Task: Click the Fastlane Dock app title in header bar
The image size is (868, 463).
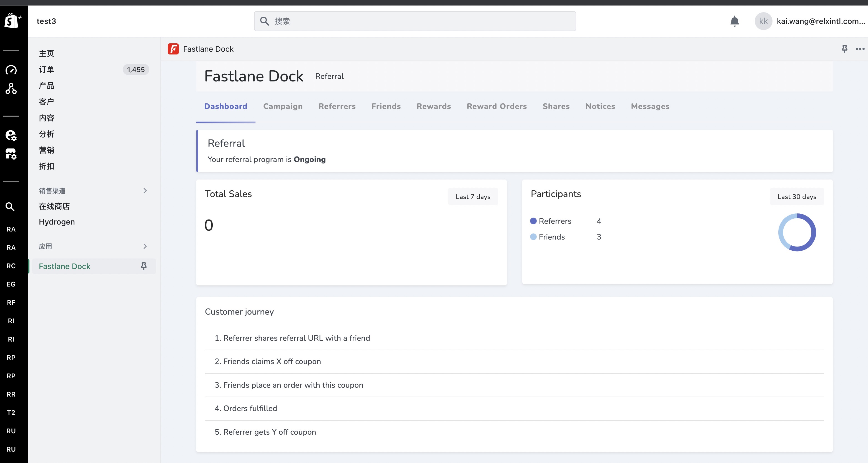Action: 208,49
